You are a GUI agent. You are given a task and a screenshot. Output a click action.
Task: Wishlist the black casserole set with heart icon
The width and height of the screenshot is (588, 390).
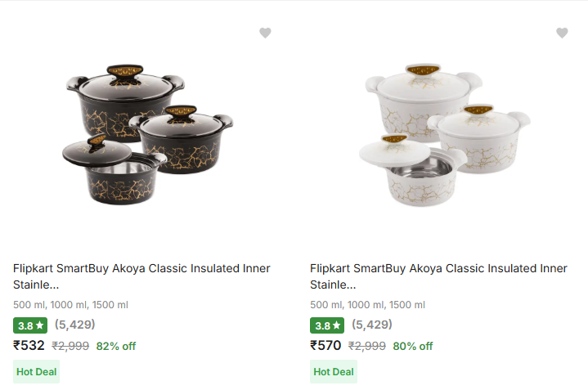click(265, 33)
